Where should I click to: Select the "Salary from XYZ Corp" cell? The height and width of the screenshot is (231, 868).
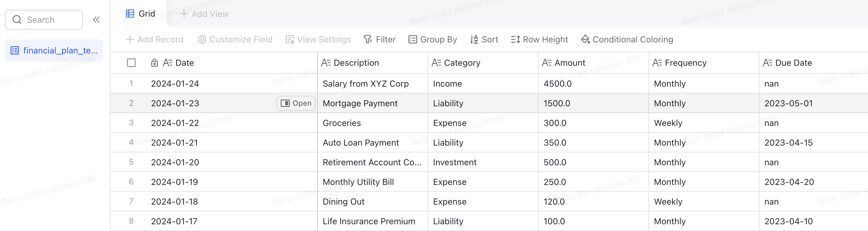[x=365, y=84]
